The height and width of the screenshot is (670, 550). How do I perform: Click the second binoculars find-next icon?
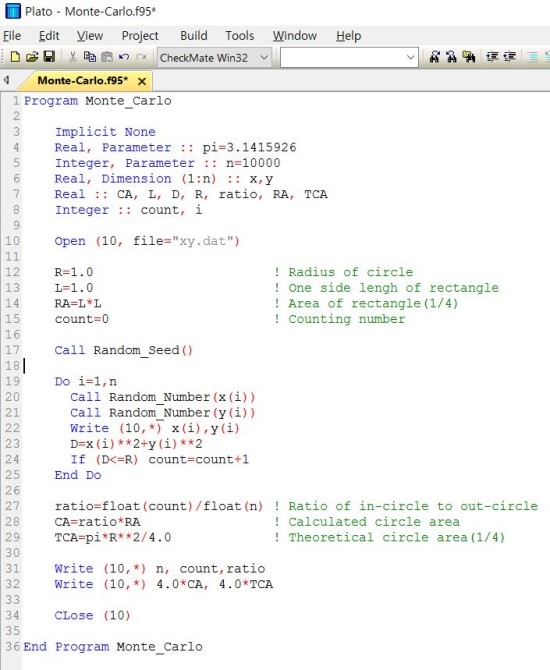point(451,57)
